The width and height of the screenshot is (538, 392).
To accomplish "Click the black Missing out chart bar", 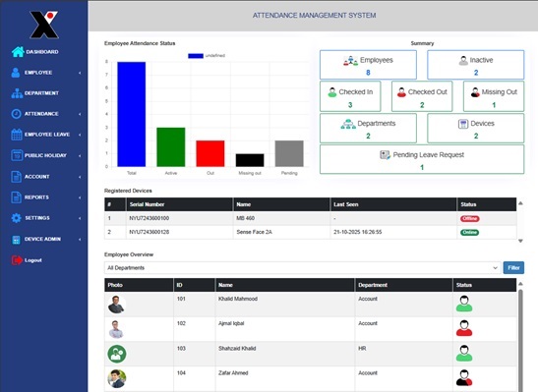I will (250, 160).
